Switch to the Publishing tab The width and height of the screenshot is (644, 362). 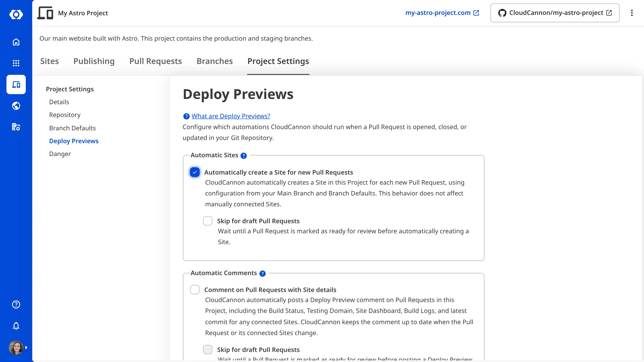point(94,61)
